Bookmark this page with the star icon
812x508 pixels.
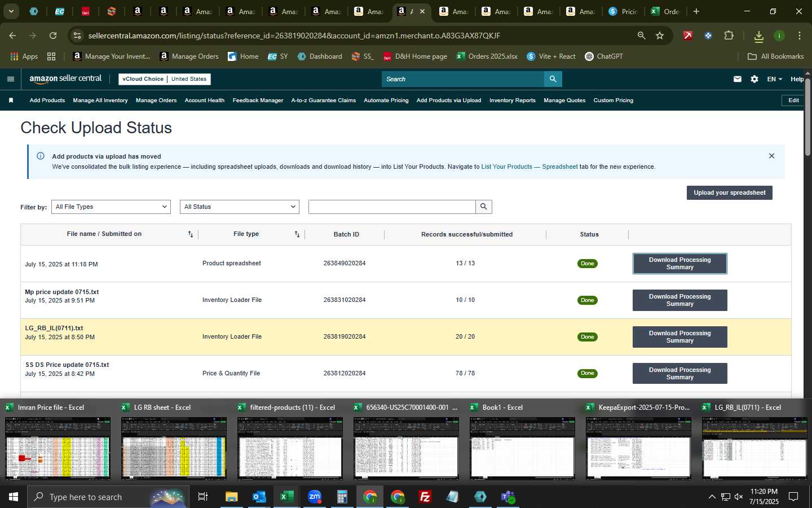click(x=660, y=36)
